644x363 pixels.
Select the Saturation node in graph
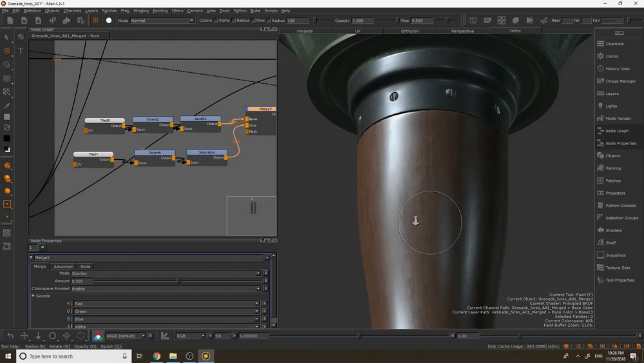pos(207,157)
